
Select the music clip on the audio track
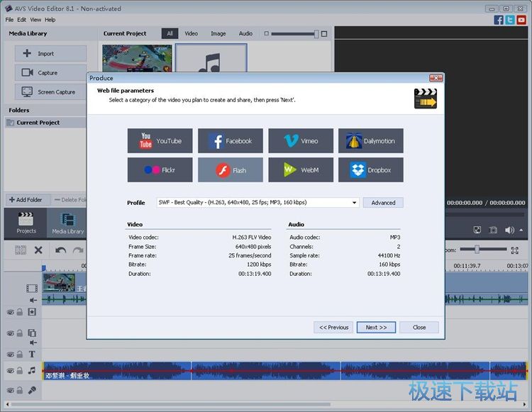click(284, 371)
